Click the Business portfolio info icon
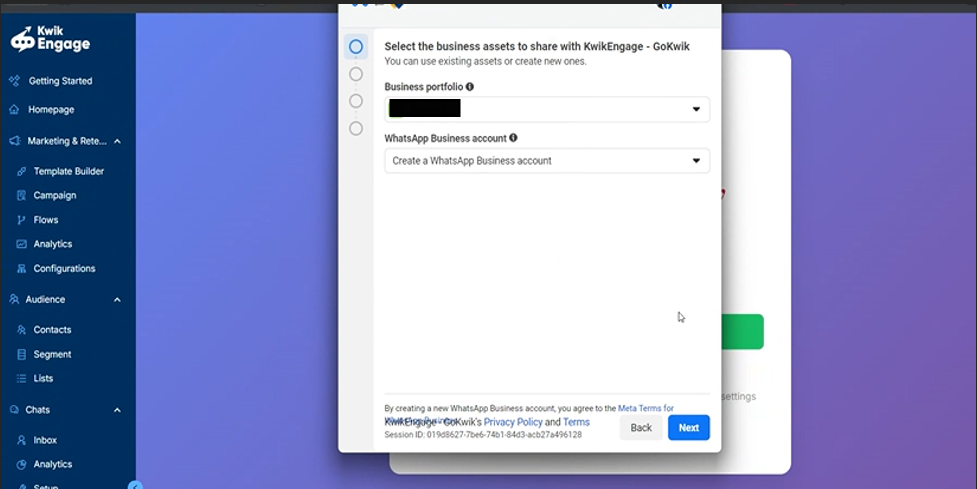 click(470, 87)
